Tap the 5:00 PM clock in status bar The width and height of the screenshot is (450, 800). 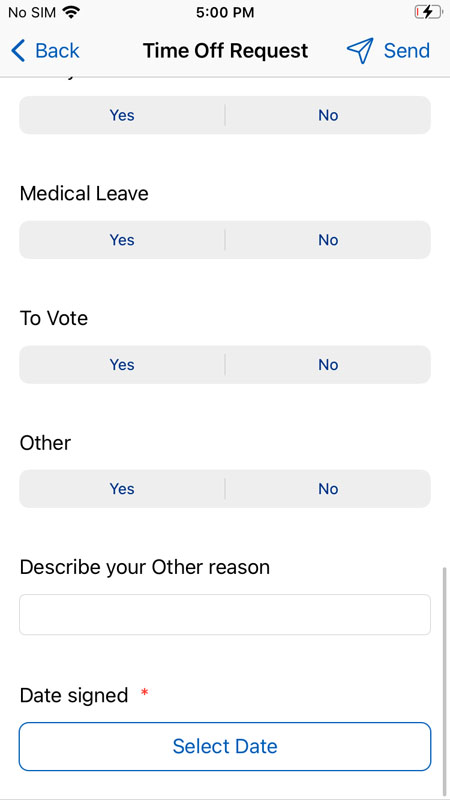tap(225, 13)
